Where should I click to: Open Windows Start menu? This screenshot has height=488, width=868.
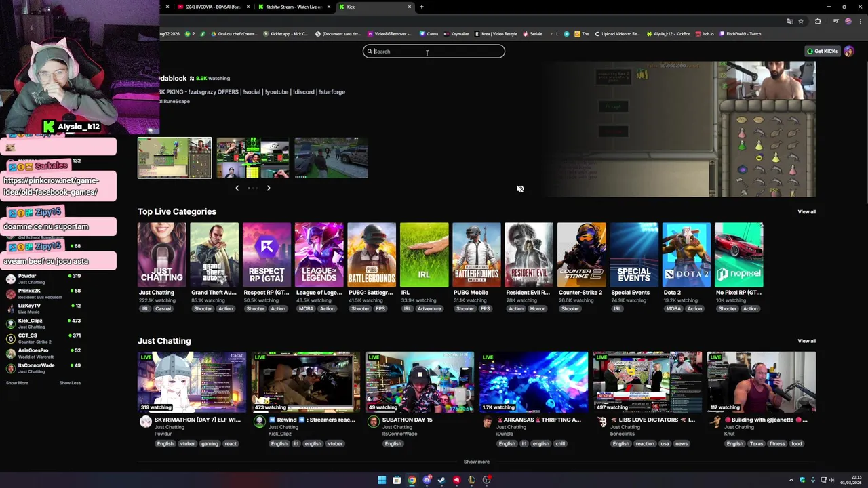pyautogui.click(x=382, y=481)
